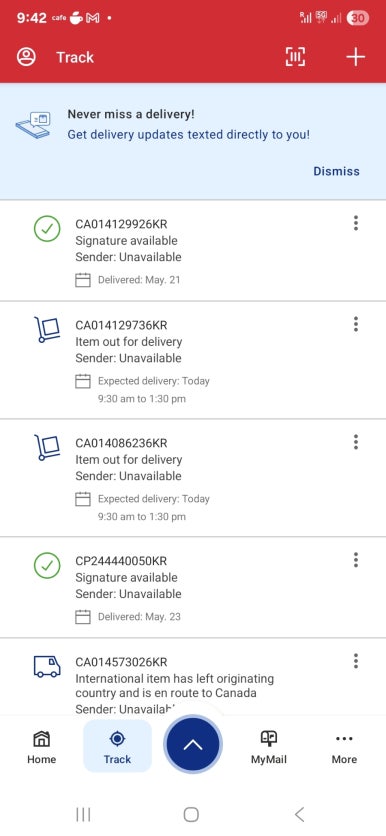386x836 pixels.
Task: Tap the delivered checkmark for CA014129926KR
Action: [x=47, y=228]
